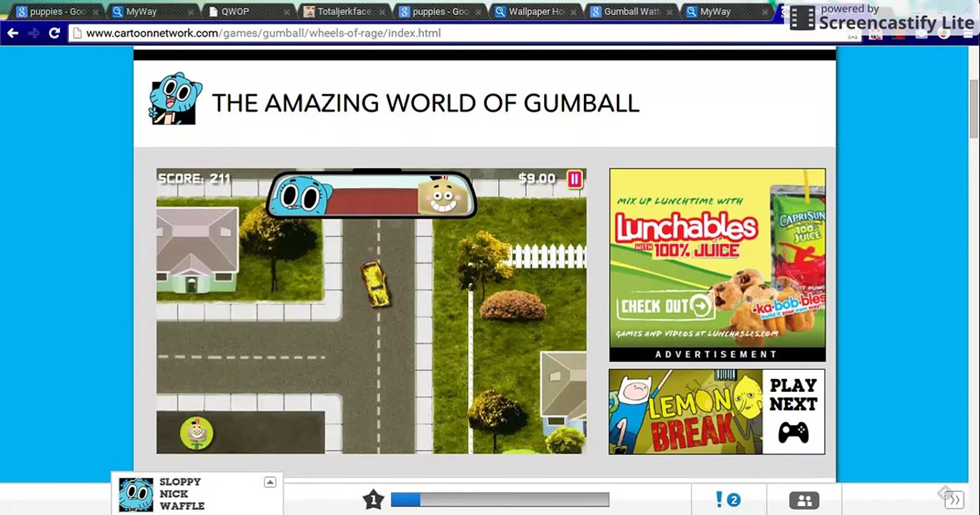
Task: Click the yellow car in the game
Action: tap(375, 284)
